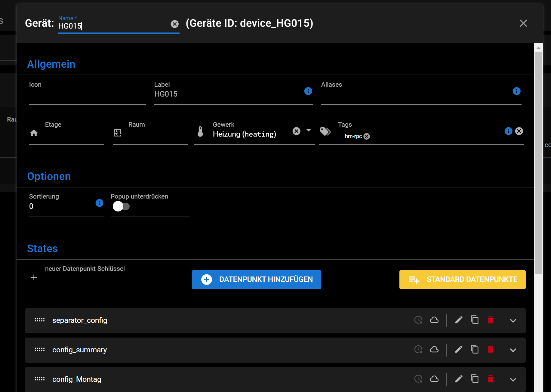
Task: Click the plus icon for new Datenpunkt key
Action: [34, 277]
